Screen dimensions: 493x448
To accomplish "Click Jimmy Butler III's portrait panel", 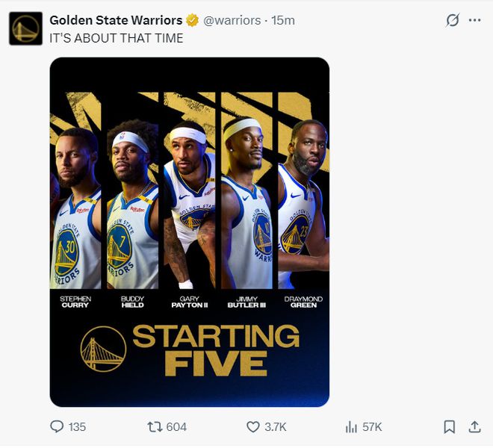I will [x=246, y=202].
